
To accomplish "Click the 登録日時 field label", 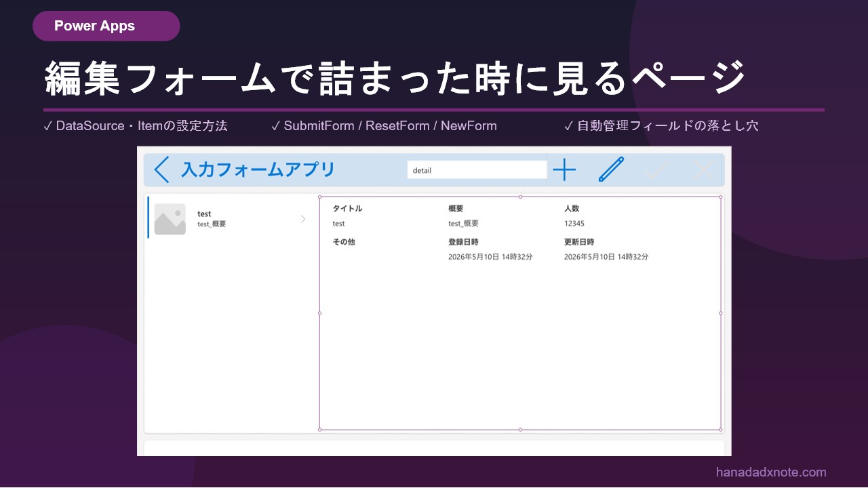I will pyautogui.click(x=463, y=241).
